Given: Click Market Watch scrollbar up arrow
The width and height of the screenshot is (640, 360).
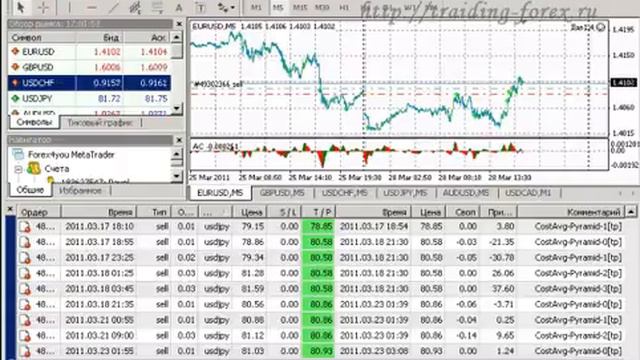Looking at the screenshot, I should coord(176,38).
